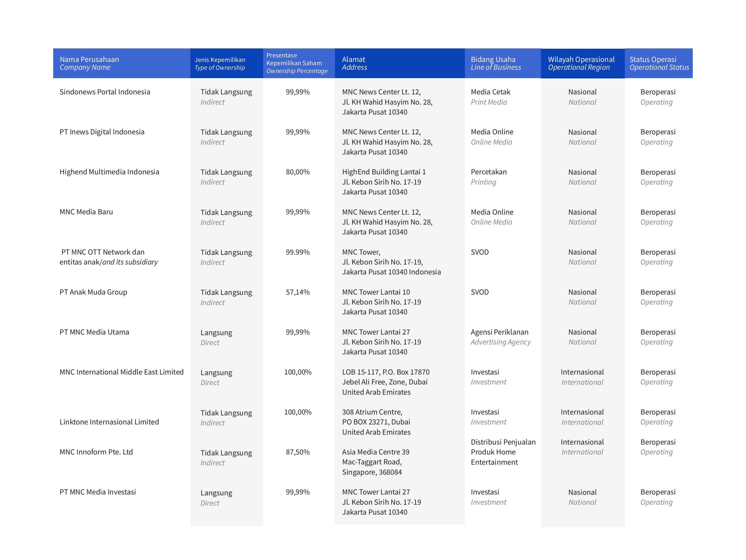This screenshot has width=746, height=560.
Task: Click PO BOX 23271, Dubai address line
Action: tap(376, 422)
